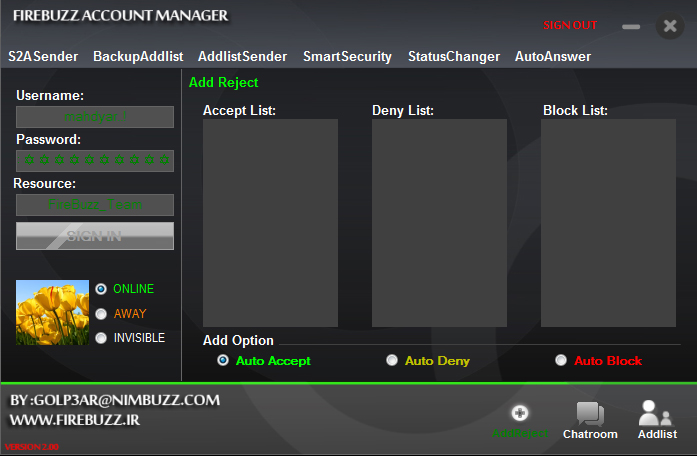Open the BackupAddlist menu
The image size is (697, 456).
(x=138, y=56)
